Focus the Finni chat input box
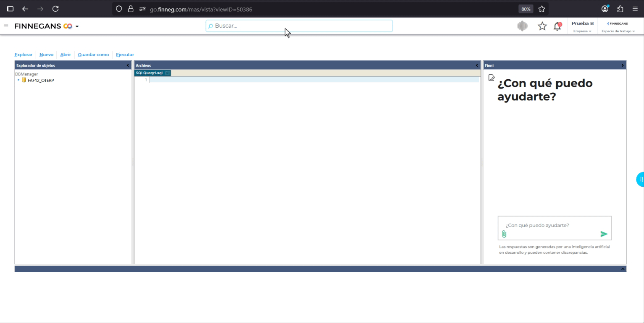The width and height of the screenshot is (644, 323). [555, 225]
